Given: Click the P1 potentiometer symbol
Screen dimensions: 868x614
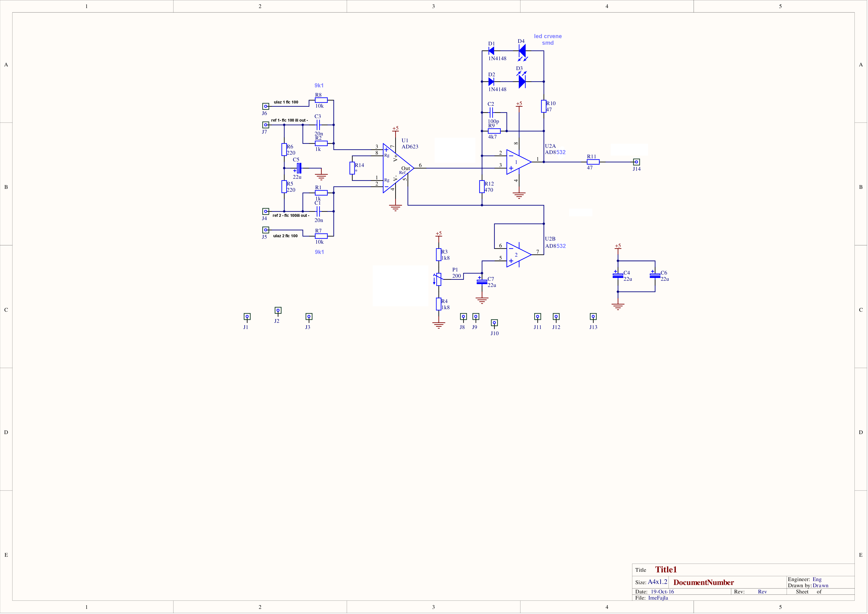Looking at the screenshot, I should click(439, 279).
